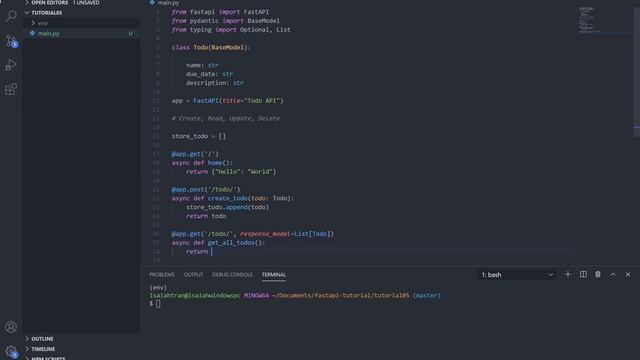This screenshot has height=360, width=640.
Task: Select the TERMINAL tab
Action: (x=273, y=275)
